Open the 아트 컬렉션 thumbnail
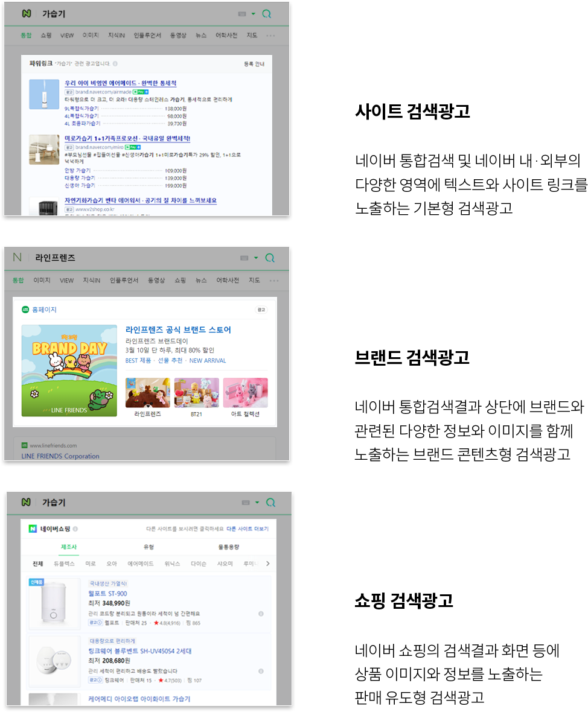 pos(245,393)
